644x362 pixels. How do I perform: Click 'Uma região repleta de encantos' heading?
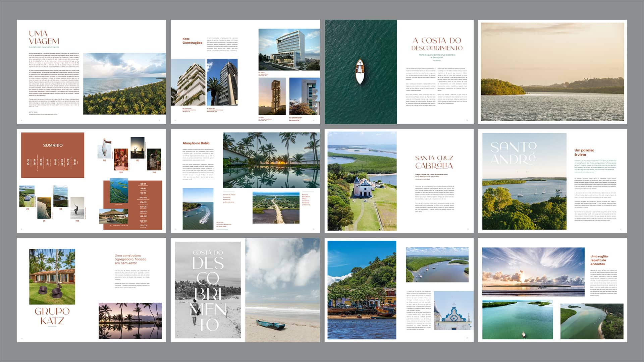coord(599,260)
